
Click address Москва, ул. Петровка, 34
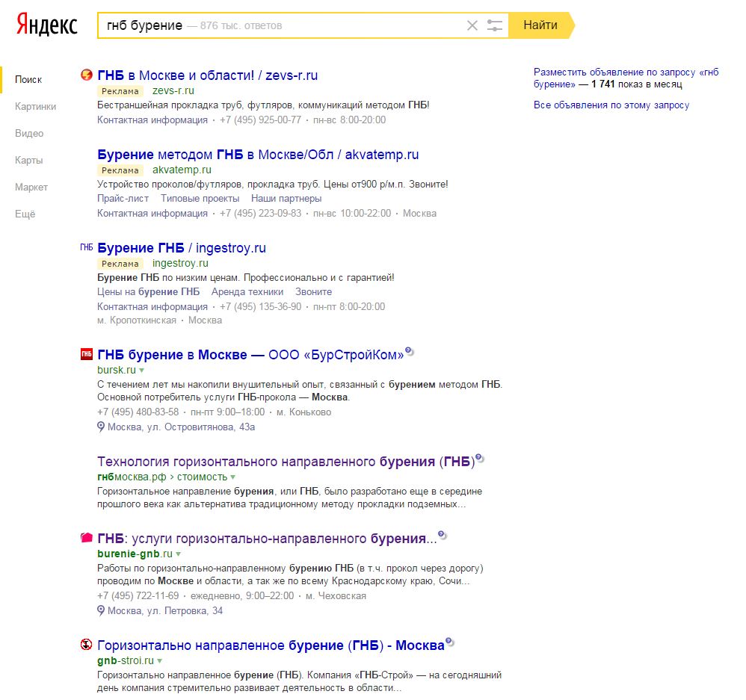(x=165, y=610)
